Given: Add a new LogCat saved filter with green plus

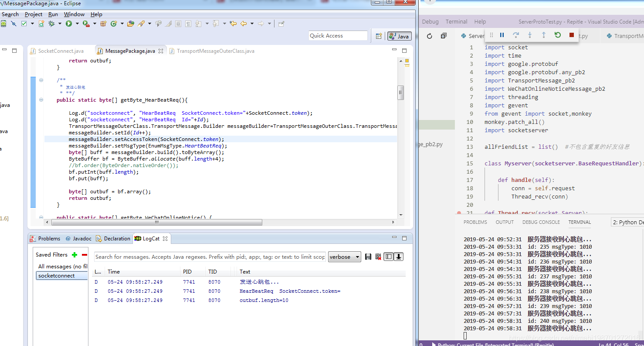Looking at the screenshot, I should [x=75, y=255].
